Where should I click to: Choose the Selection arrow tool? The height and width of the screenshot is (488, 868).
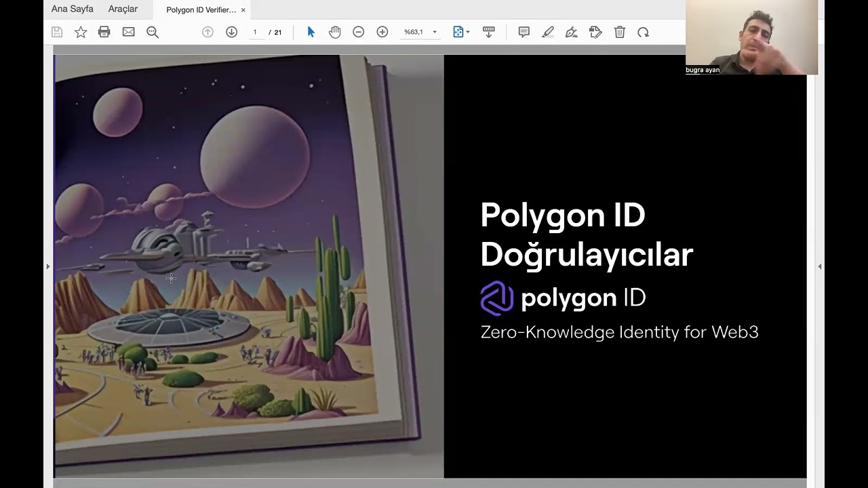tap(311, 32)
